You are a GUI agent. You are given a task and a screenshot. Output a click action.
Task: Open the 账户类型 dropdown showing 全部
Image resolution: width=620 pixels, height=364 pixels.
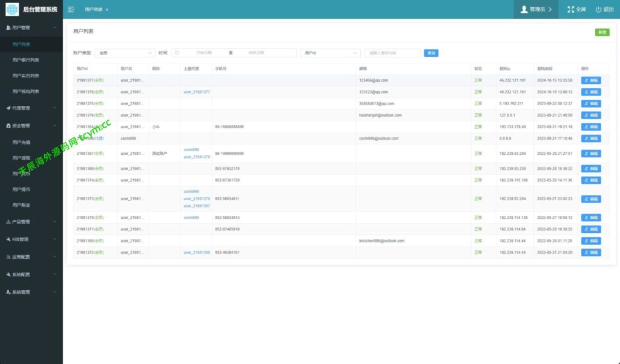point(125,53)
